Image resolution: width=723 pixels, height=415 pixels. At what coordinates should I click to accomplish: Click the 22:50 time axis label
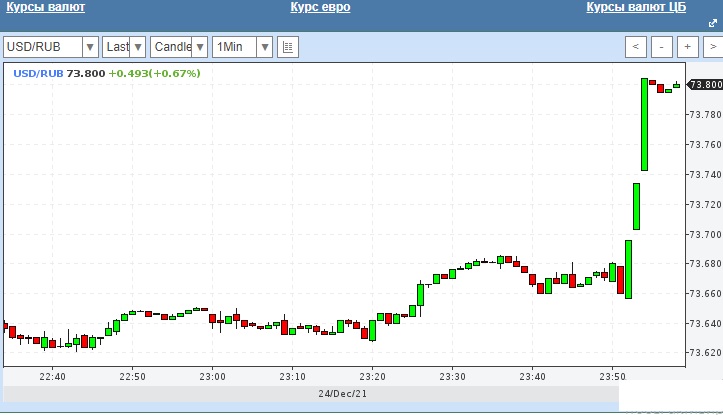point(133,377)
